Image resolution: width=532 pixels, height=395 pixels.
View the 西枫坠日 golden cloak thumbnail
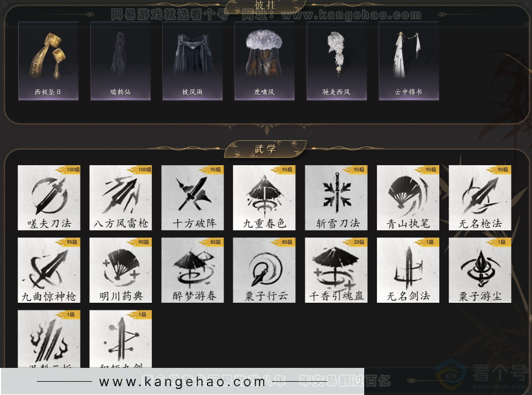coord(48,61)
